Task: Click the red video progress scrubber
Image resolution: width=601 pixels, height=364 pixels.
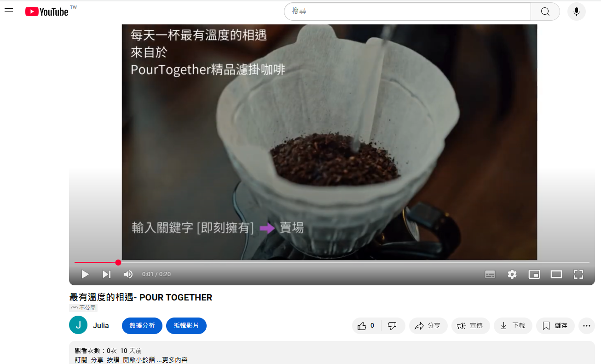Action: click(118, 262)
